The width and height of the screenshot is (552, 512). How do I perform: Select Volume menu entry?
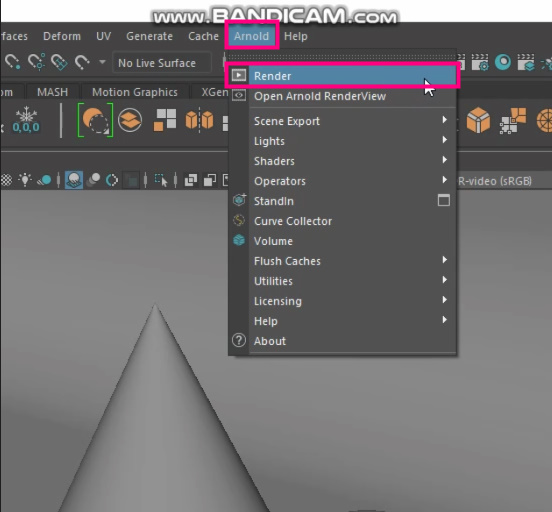click(342, 241)
